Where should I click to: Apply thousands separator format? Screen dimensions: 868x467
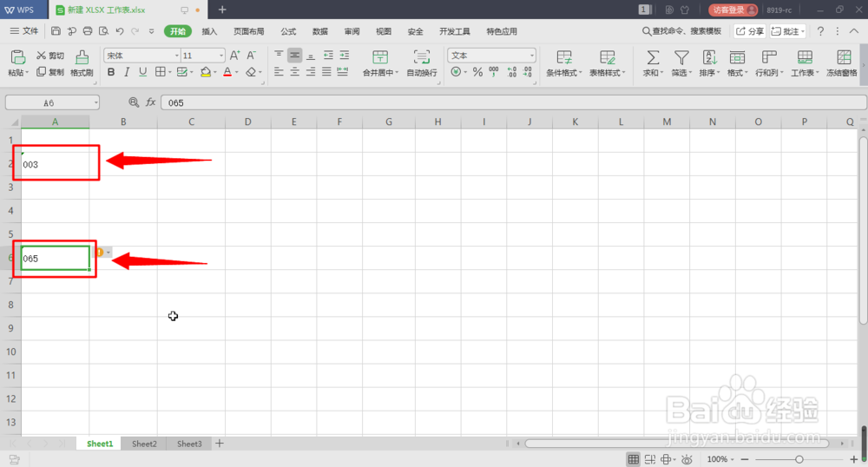(x=494, y=72)
